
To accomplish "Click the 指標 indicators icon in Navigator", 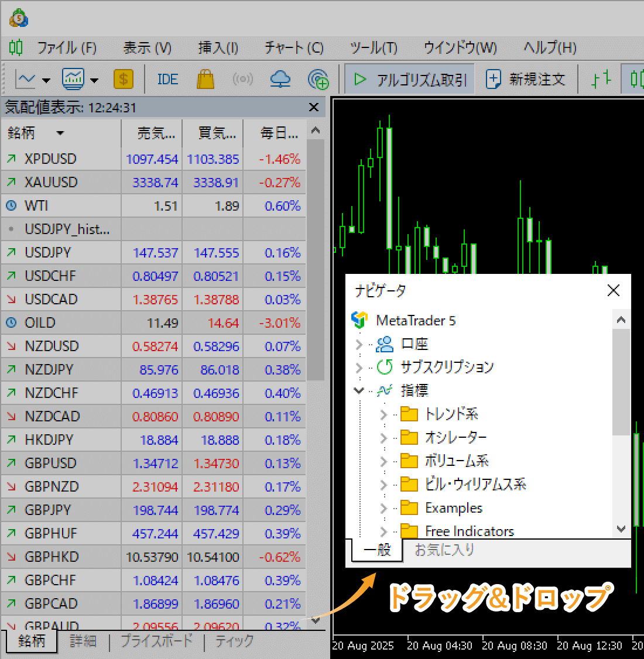I will click(384, 390).
